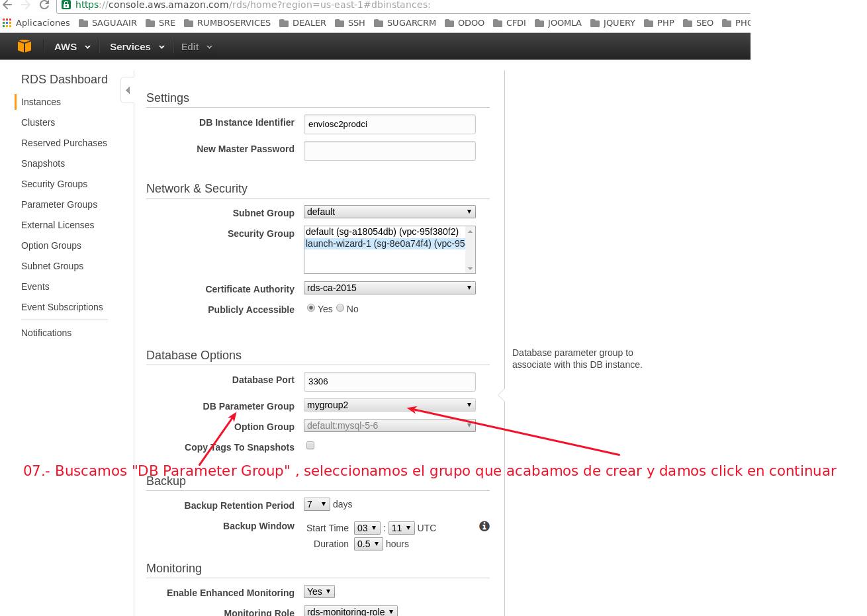Collapse the RDS sidebar with the arrow
867x616 pixels.
pos(128,90)
